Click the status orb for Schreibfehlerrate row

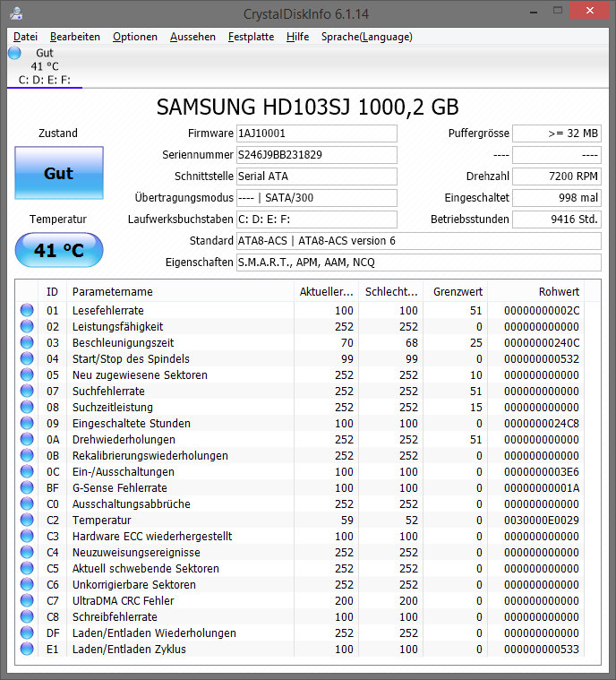tap(27, 616)
